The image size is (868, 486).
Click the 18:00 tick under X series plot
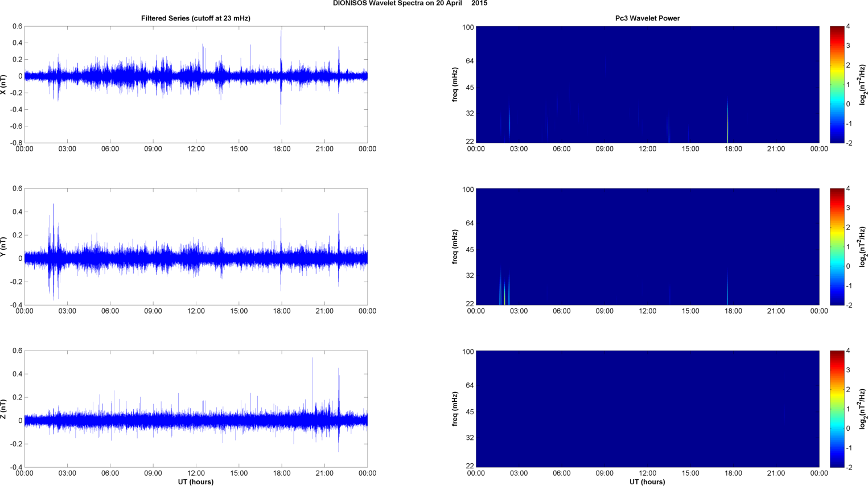[282, 149]
